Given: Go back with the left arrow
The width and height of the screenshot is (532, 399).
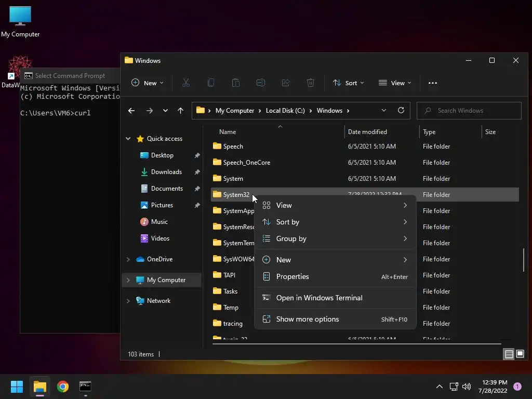Looking at the screenshot, I should pyautogui.click(x=131, y=111).
